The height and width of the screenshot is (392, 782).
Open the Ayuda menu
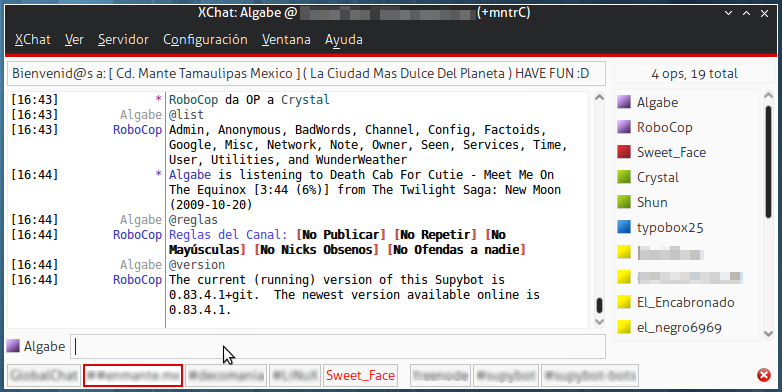(x=344, y=39)
